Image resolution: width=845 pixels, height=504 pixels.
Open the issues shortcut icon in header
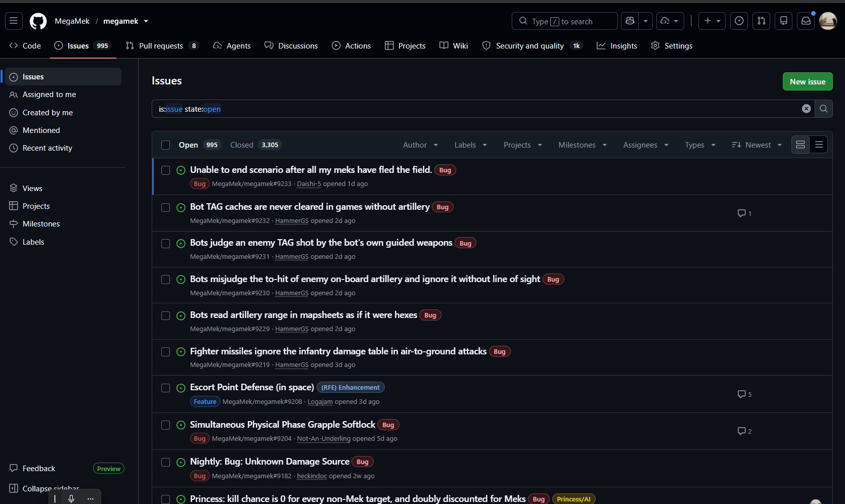point(739,21)
